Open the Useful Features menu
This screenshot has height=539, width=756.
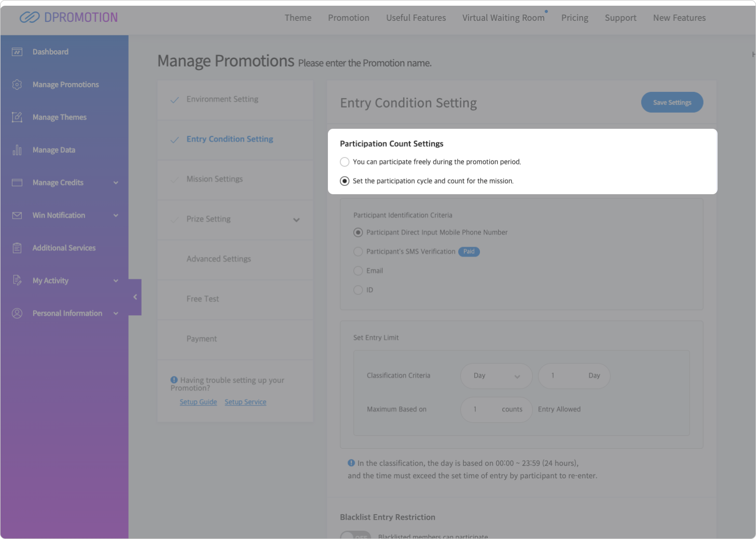[416, 18]
